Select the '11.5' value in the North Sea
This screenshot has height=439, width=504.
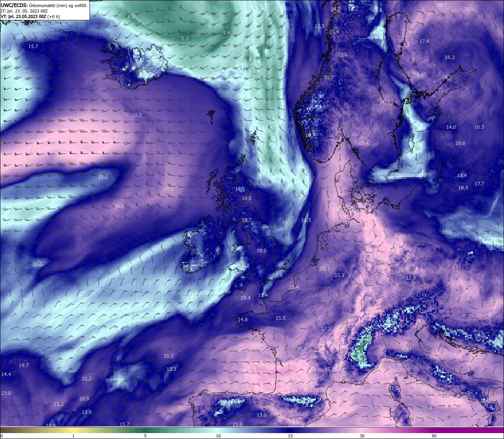(x=306, y=220)
